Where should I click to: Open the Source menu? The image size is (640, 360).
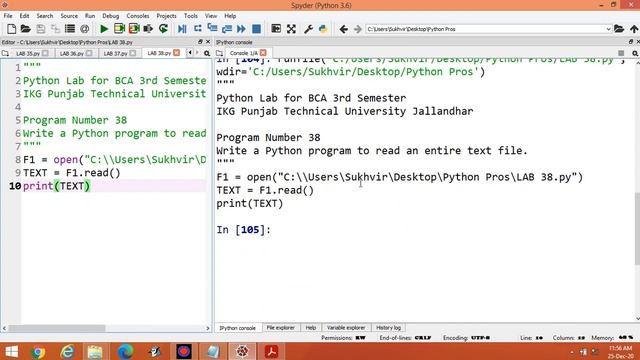coord(69,16)
